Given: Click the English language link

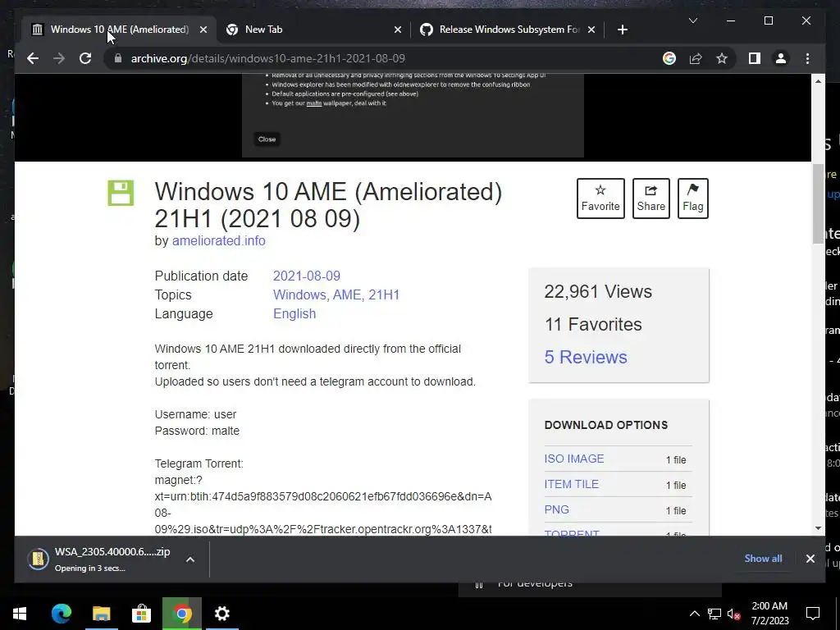Looking at the screenshot, I should click(x=294, y=314).
